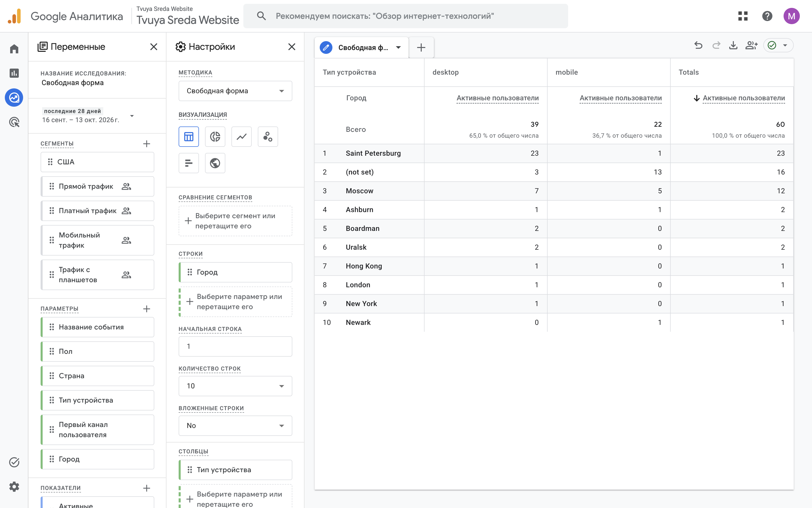Screen dimensions: 812x508
Task: Click the search bar at top
Action: (x=405, y=16)
